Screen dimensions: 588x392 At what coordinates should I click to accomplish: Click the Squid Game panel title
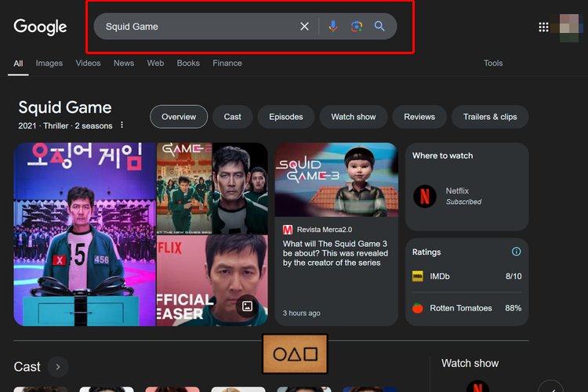click(65, 107)
